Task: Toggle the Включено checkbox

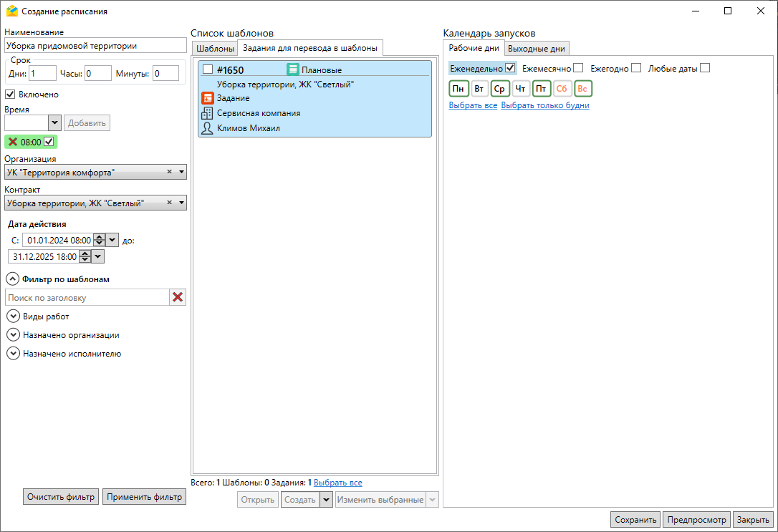Action: [11, 94]
